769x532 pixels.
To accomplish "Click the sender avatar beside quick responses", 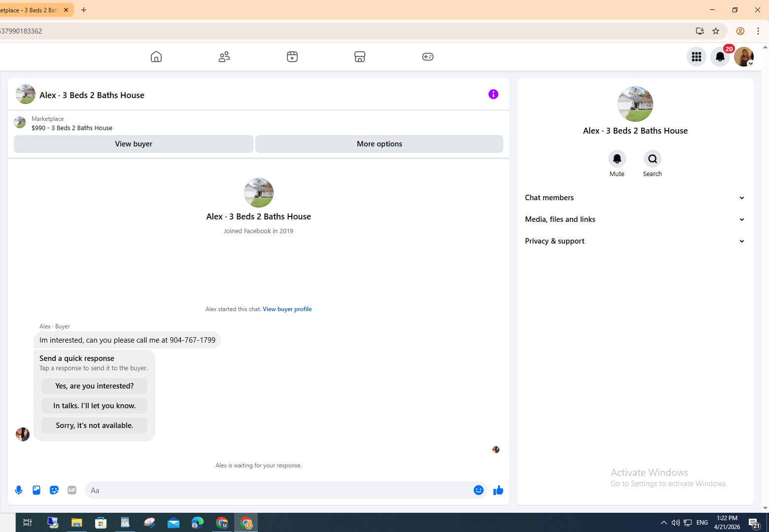I will pyautogui.click(x=23, y=434).
